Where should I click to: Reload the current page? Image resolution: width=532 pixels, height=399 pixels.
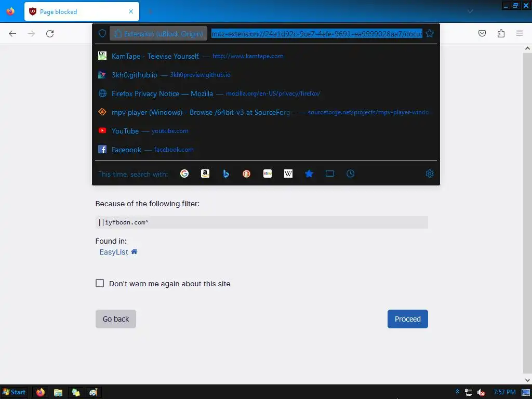pos(50,33)
